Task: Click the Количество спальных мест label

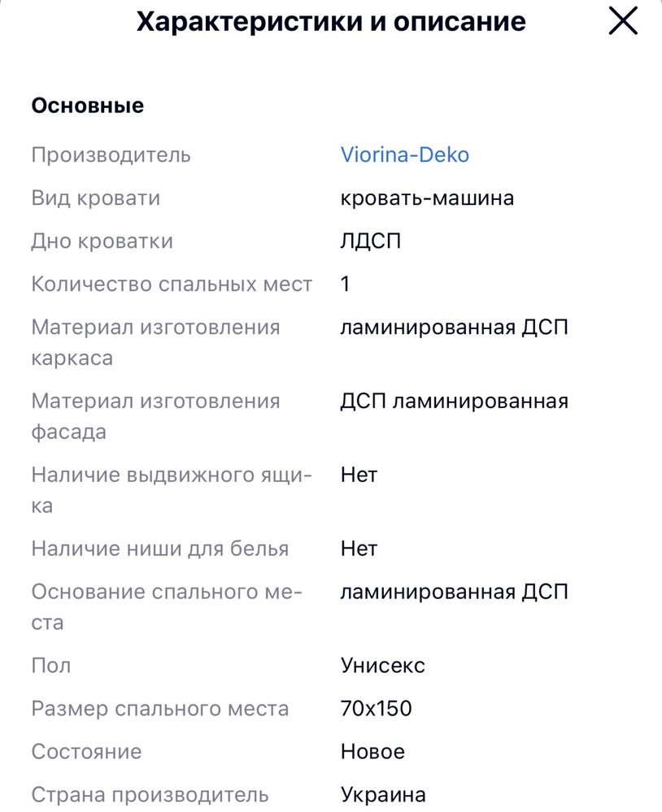Action: [172, 284]
